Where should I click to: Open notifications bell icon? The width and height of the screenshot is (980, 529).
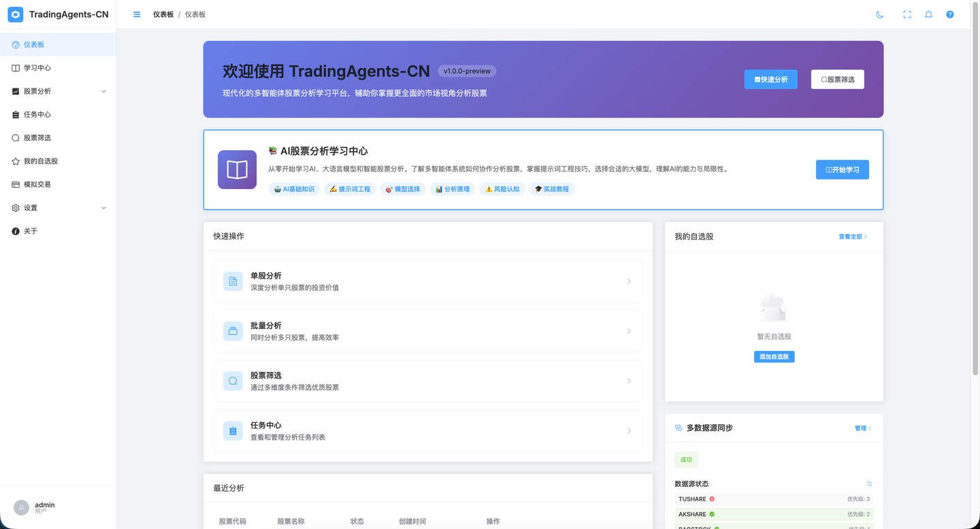point(928,14)
